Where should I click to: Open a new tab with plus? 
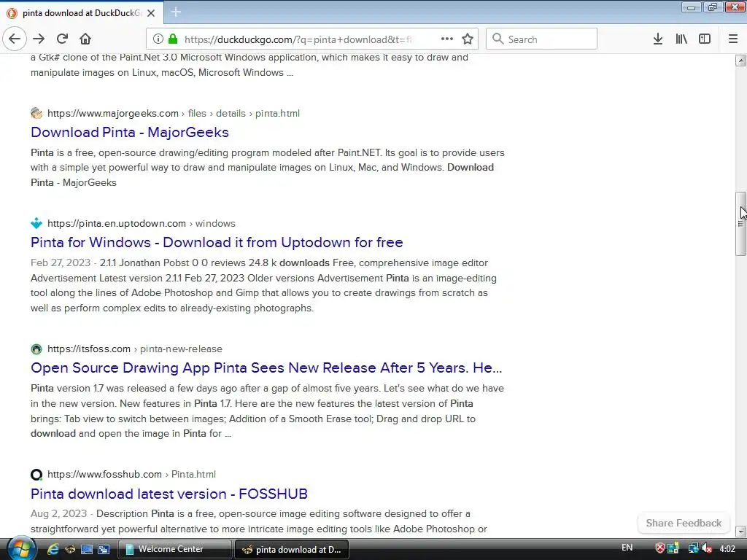pos(176,12)
